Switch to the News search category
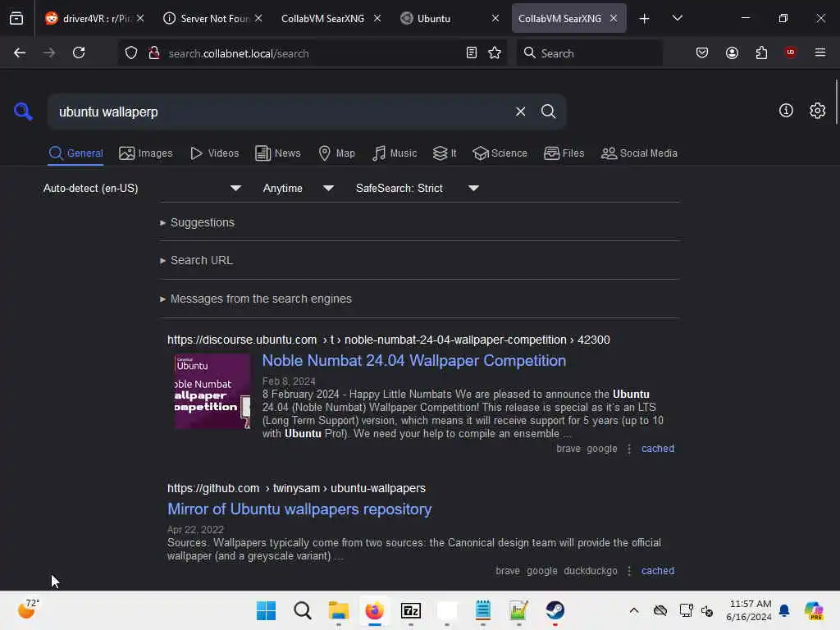 tap(278, 153)
